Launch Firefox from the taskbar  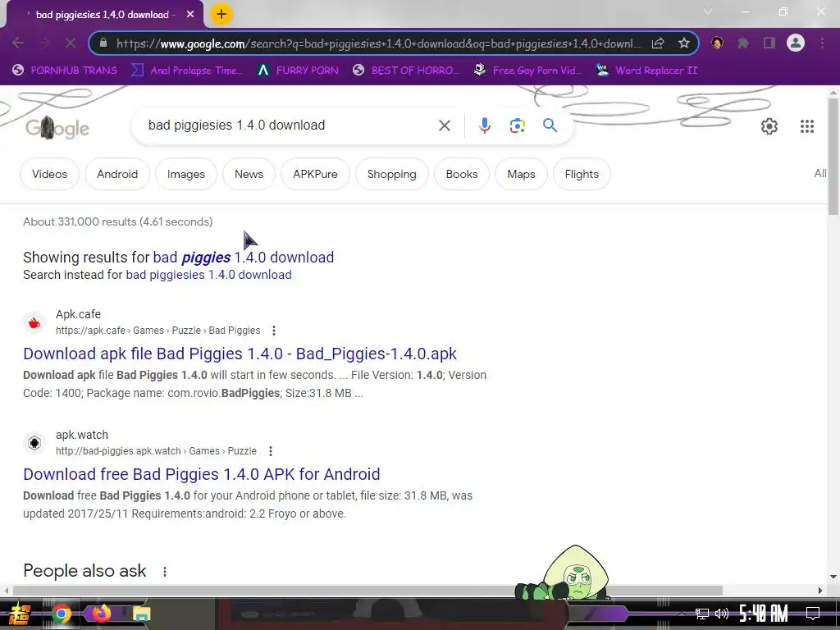[102, 614]
